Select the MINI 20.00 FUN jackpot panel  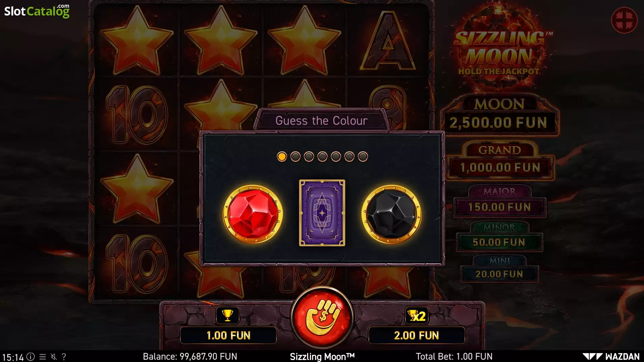pyautogui.click(x=499, y=269)
